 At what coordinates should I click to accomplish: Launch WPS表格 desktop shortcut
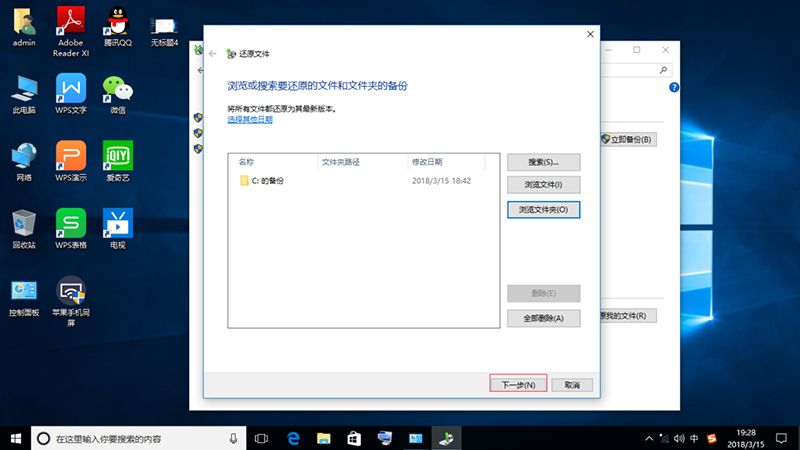tap(71, 229)
